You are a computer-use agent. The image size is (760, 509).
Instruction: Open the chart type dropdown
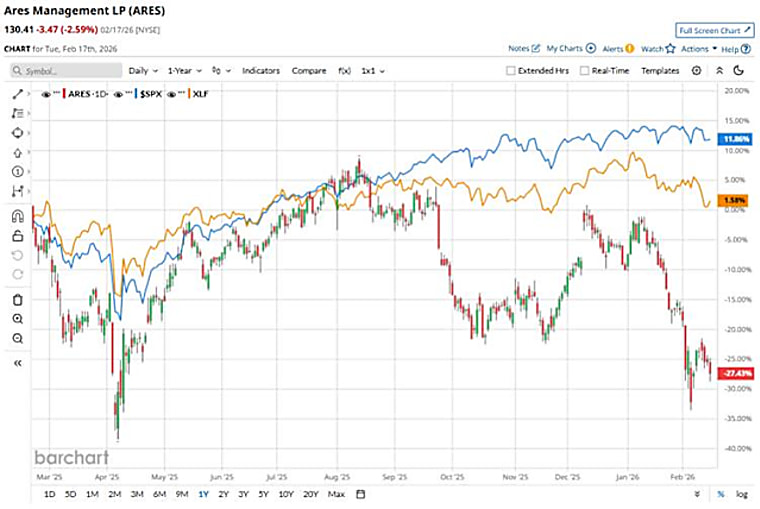[221, 71]
